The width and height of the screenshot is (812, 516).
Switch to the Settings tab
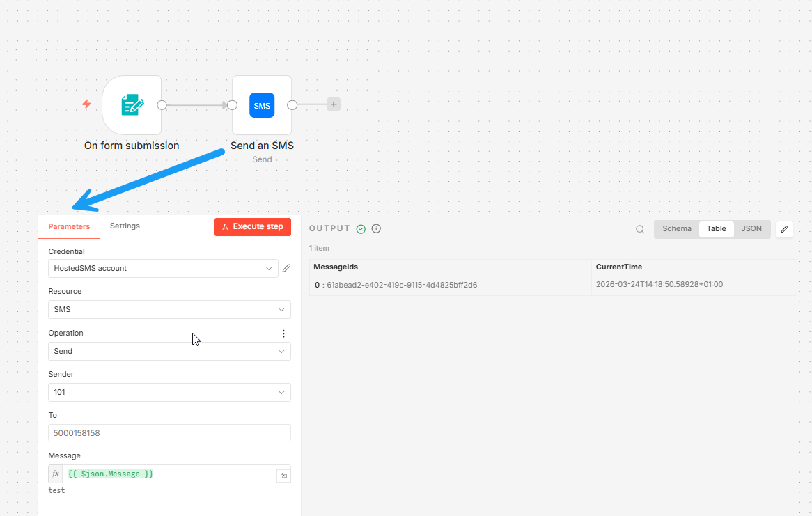point(125,226)
